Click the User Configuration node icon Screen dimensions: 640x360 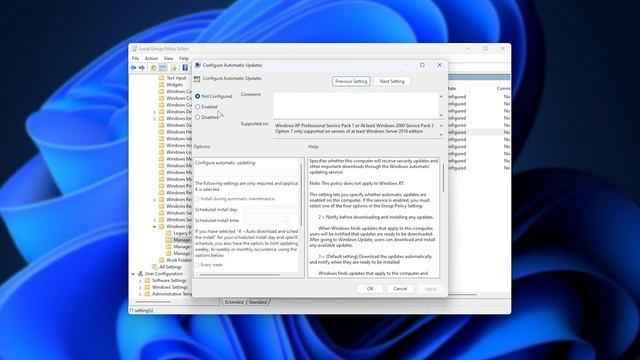click(140, 273)
